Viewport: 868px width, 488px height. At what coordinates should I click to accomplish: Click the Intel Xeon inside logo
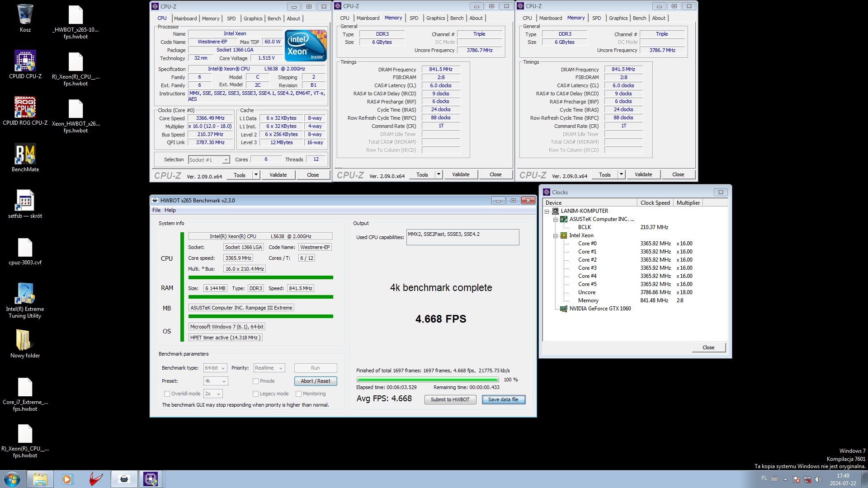[306, 45]
